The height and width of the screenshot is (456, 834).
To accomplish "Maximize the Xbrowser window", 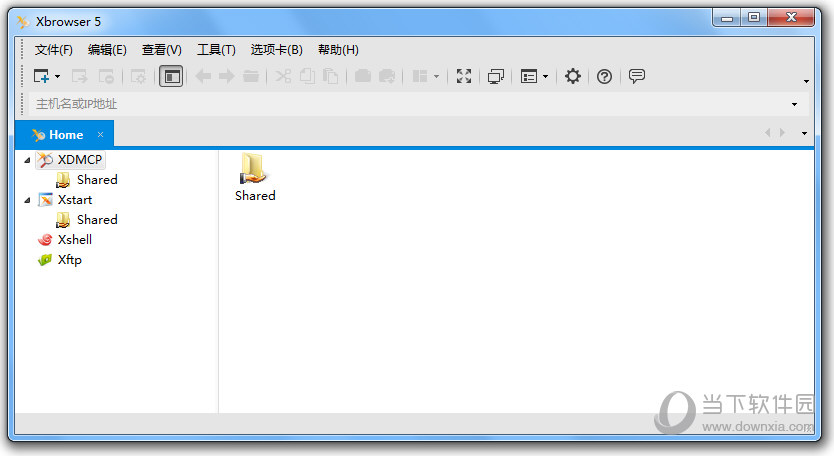I will tap(753, 18).
